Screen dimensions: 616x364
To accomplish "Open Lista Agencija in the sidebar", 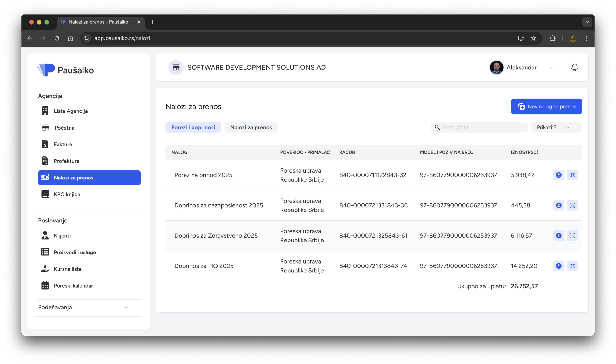I will coord(71,111).
